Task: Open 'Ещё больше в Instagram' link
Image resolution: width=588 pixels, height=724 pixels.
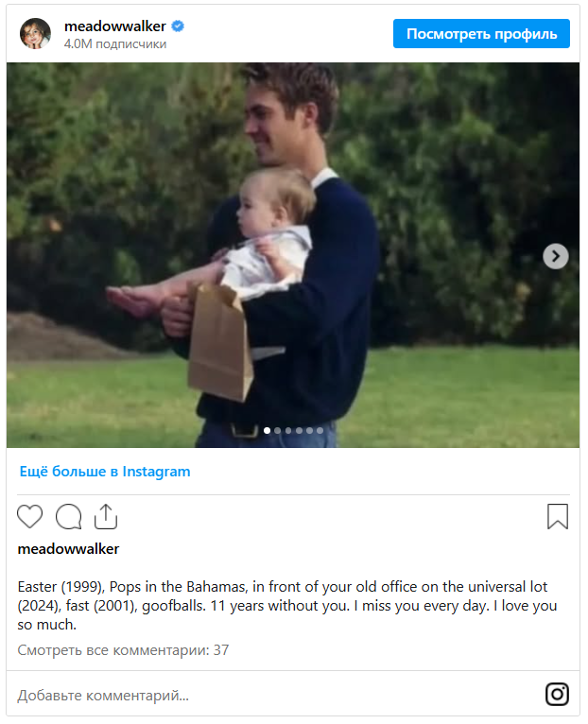Action: coord(105,472)
